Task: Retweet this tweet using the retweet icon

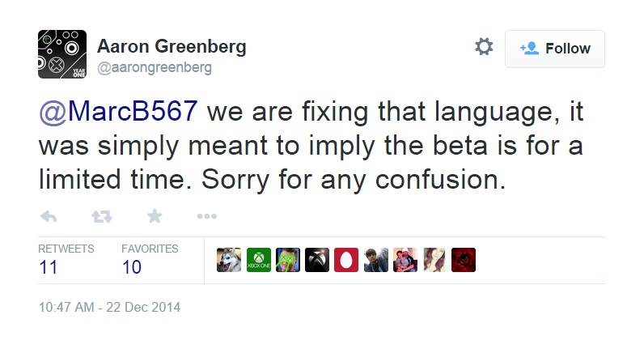Action: point(101,216)
